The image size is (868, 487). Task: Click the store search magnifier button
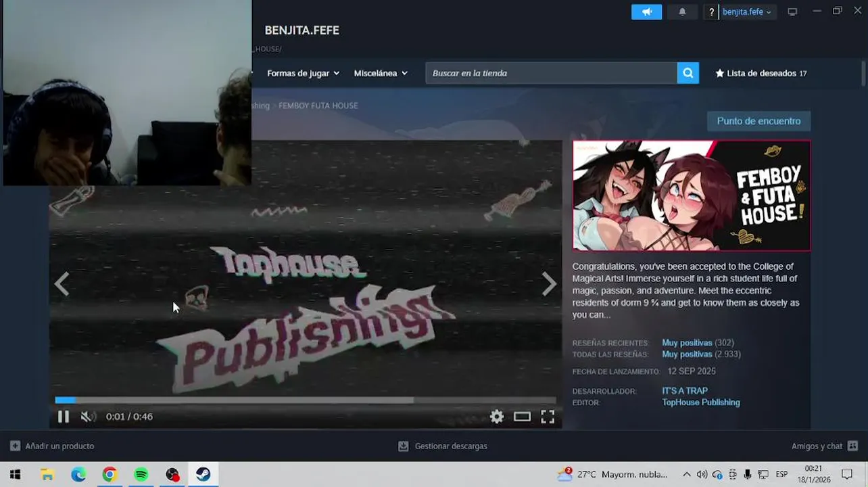click(x=688, y=73)
